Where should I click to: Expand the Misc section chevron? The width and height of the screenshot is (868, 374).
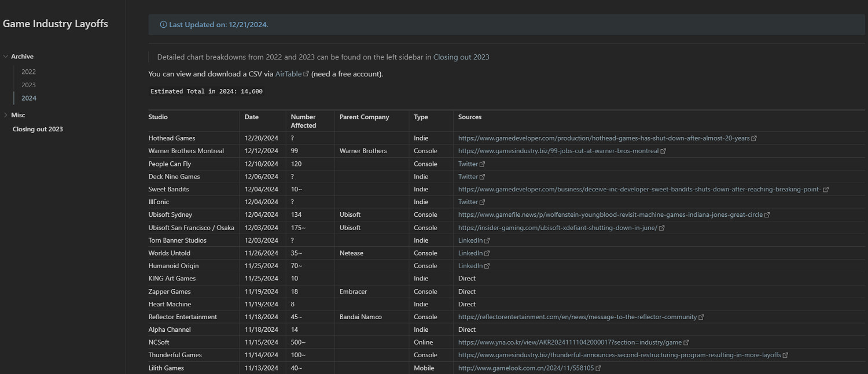point(6,115)
